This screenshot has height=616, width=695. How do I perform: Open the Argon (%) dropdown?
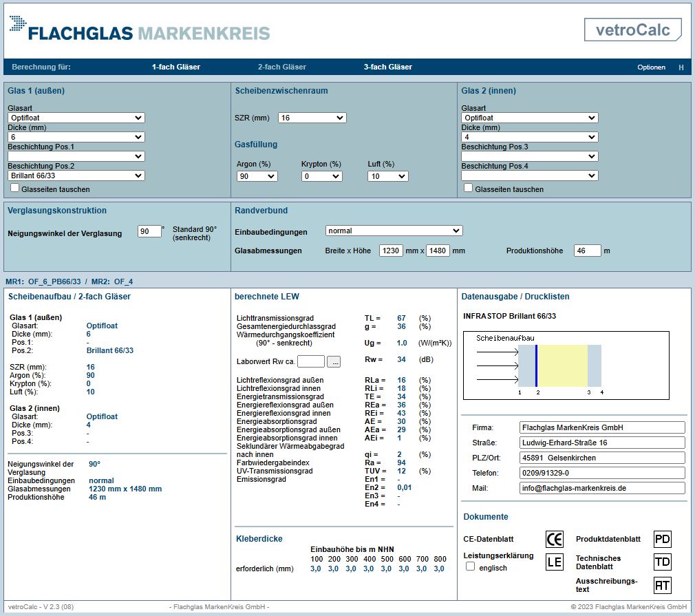click(x=257, y=176)
